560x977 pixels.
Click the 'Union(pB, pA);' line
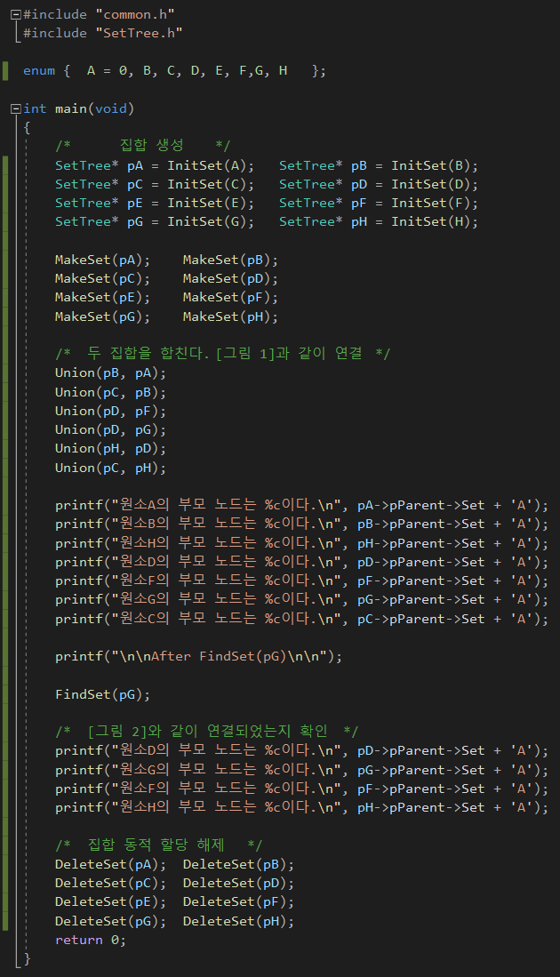pos(111,373)
